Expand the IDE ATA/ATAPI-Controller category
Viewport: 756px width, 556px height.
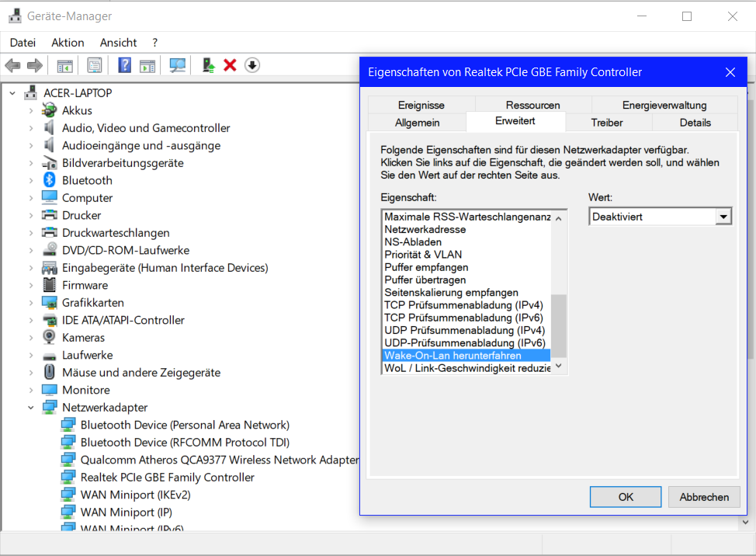(31, 320)
